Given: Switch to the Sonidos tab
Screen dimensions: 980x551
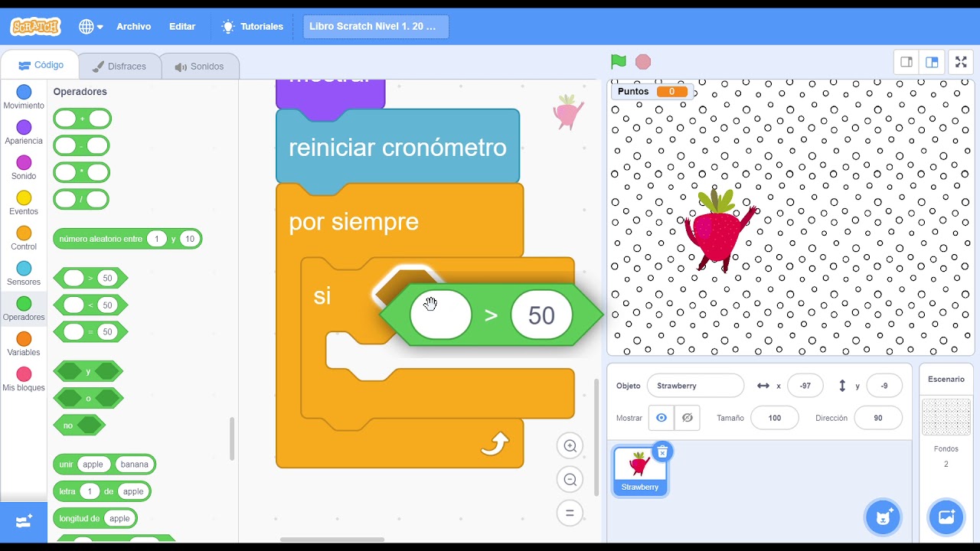Looking at the screenshot, I should tap(199, 67).
